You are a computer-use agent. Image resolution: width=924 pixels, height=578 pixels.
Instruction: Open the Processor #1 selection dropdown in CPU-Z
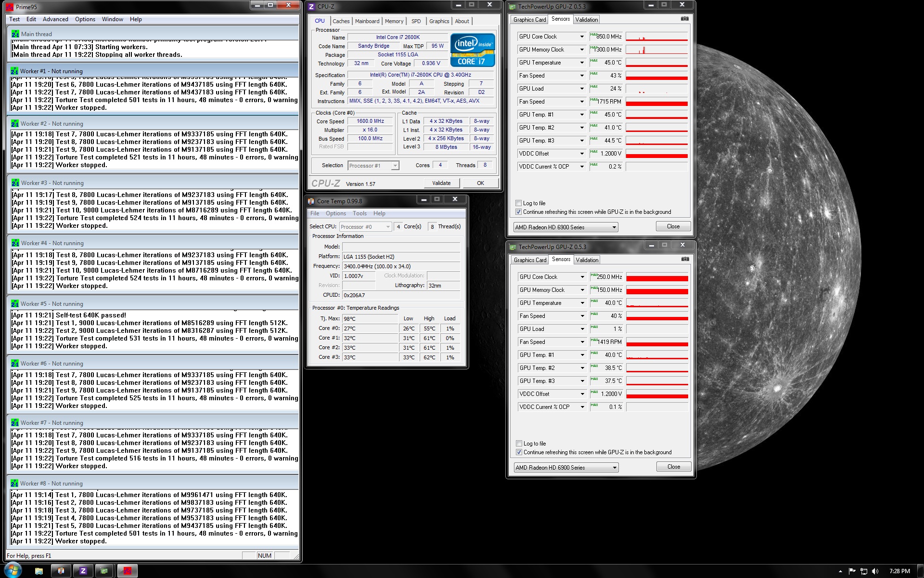click(x=373, y=165)
